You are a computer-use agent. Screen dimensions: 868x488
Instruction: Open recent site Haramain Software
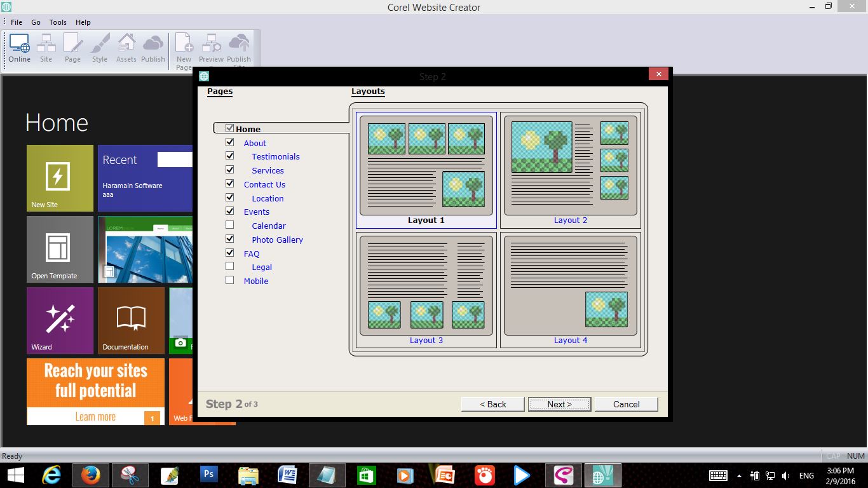click(x=132, y=186)
